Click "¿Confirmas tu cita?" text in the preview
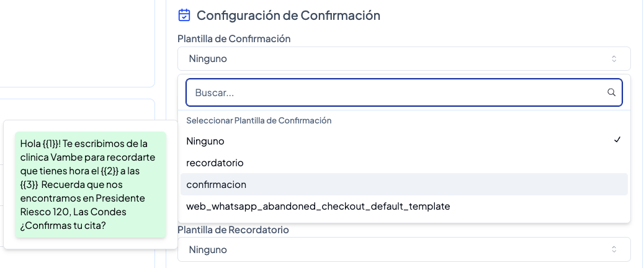The image size is (644, 268). pos(63,225)
